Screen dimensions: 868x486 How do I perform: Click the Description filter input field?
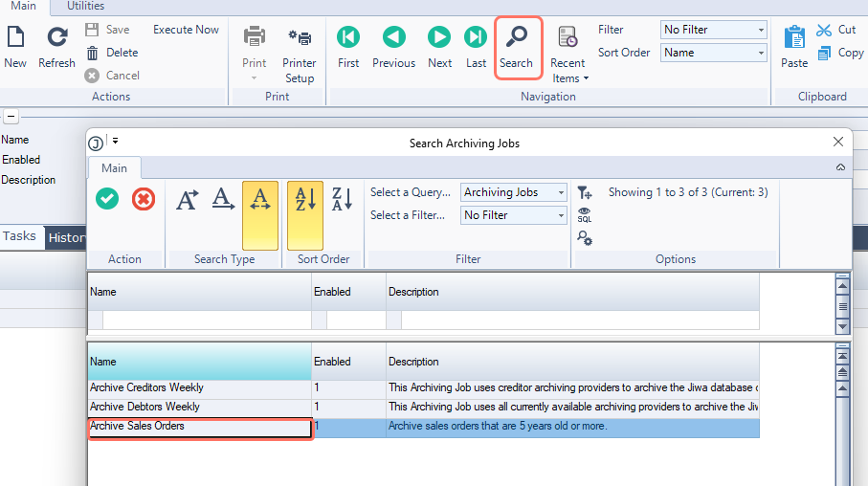tap(580, 320)
